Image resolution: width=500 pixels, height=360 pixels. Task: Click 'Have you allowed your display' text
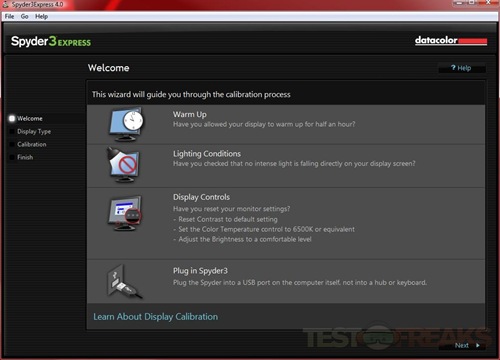264,124
